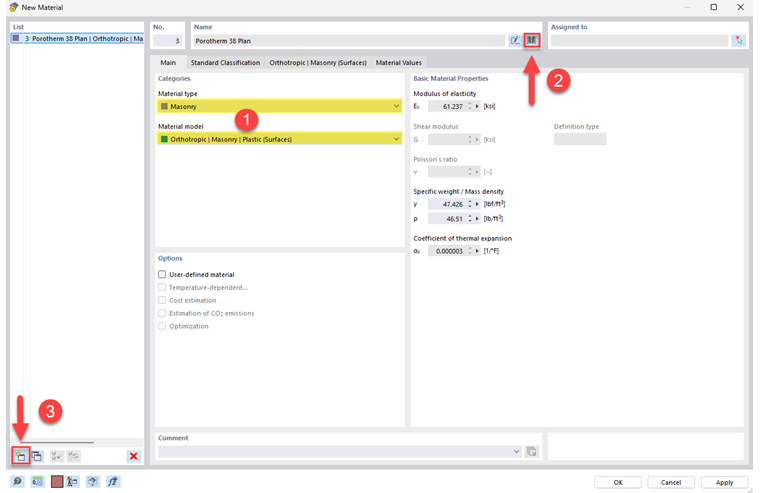Open modulus of elasticity arrow menu
The height and width of the screenshot is (493, 760).
(477, 106)
